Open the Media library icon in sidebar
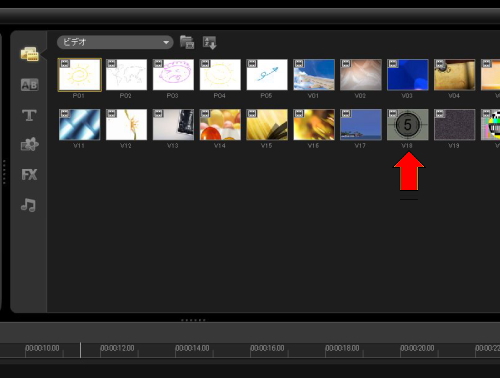This screenshot has height=378, width=500. tap(29, 54)
